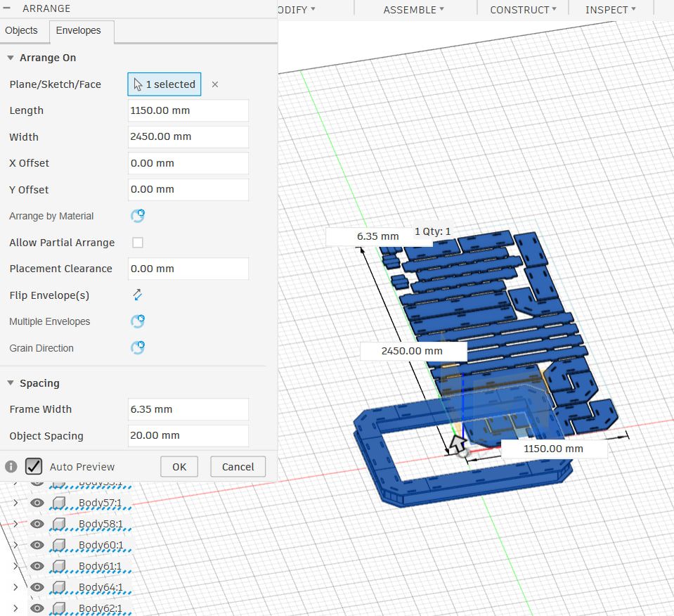Collapse the Arrange dialog with the minus icon

point(6,8)
